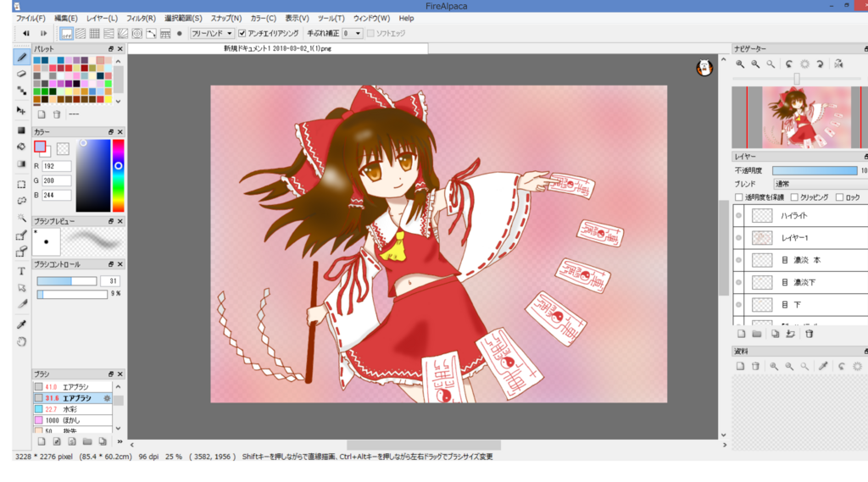Enable the parallel lines snap
This screenshot has width=868, height=482.
click(81, 34)
